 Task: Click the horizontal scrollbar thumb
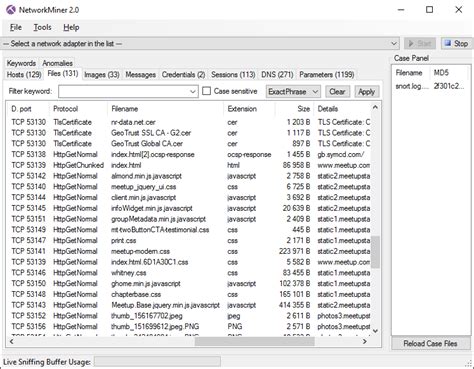point(255,341)
